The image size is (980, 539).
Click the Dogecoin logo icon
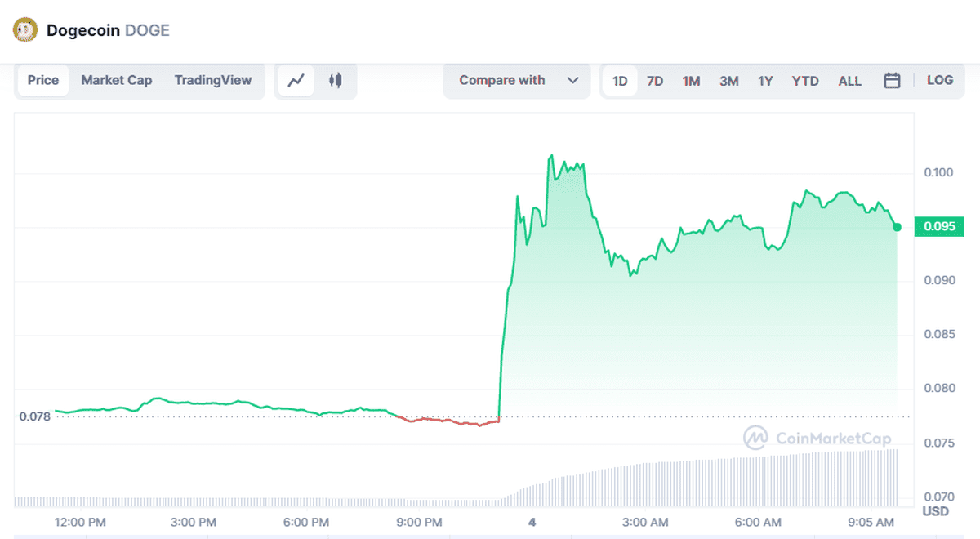pyautogui.click(x=24, y=29)
